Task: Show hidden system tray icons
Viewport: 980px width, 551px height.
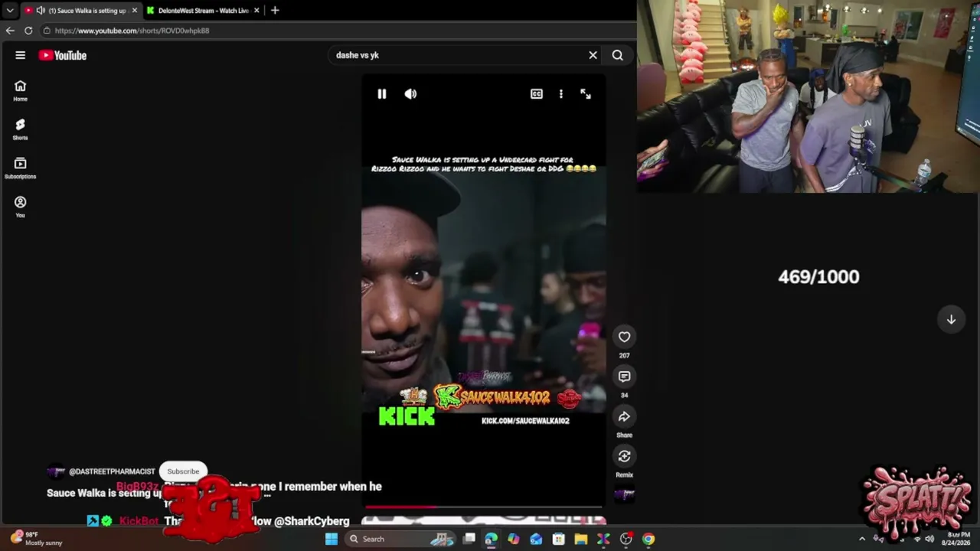Action: coord(862,539)
